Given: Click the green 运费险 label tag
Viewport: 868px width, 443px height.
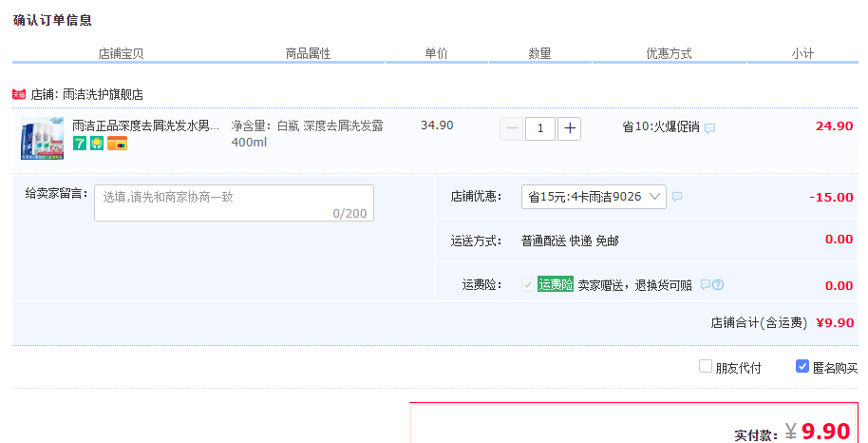Looking at the screenshot, I should click(556, 284).
